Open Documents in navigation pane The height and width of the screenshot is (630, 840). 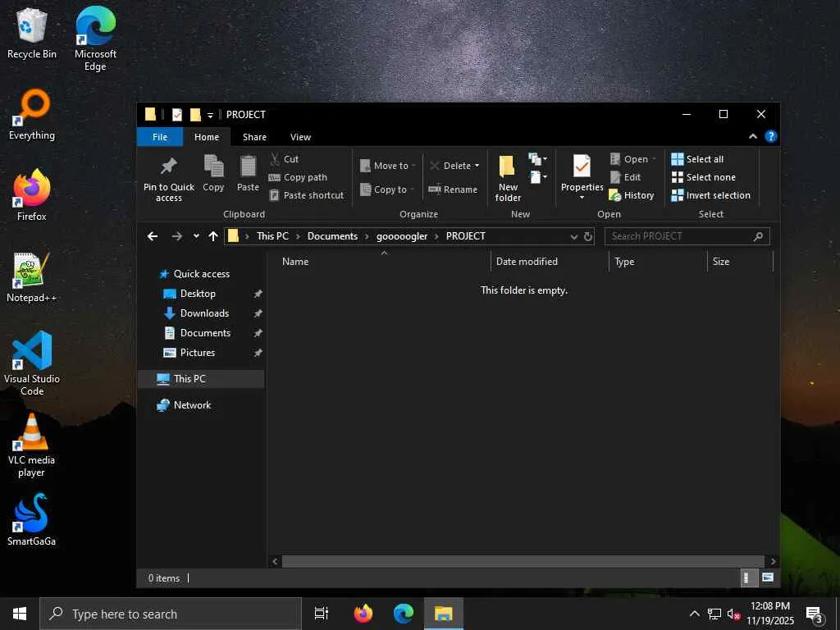coord(205,333)
